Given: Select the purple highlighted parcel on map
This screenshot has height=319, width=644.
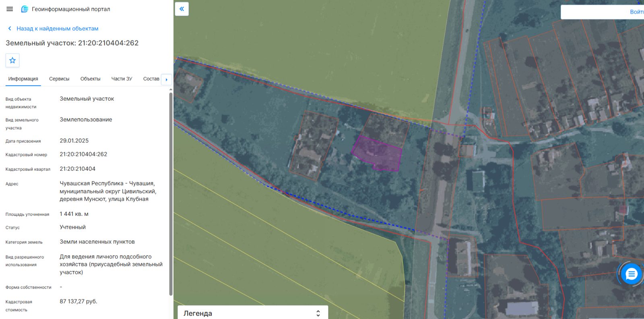Looking at the screenshot, I should [376, 153].
